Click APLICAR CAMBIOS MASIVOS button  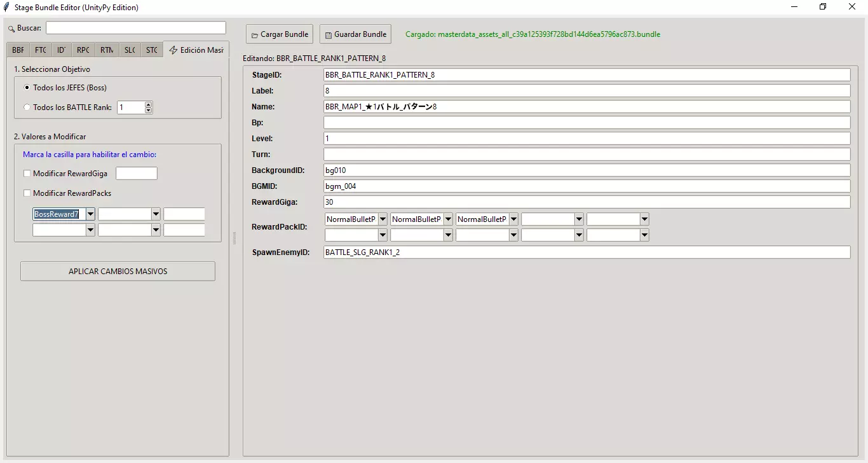pos(118,272)
